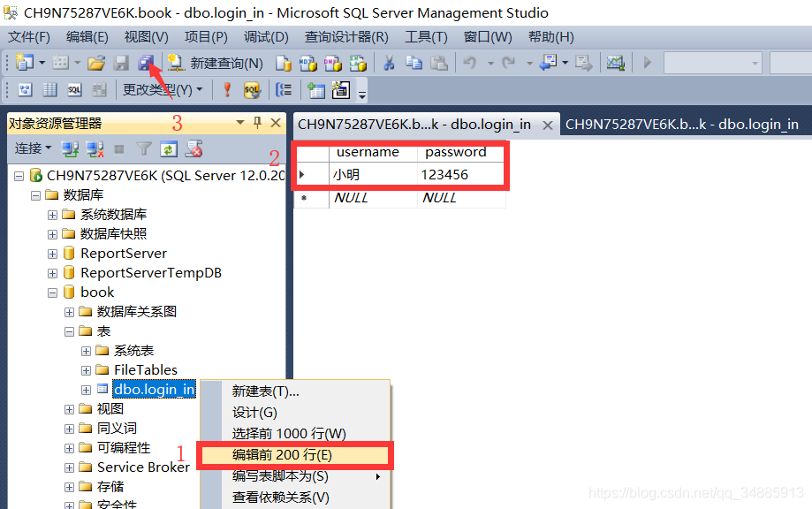
Task: Click the New Query (新建查询) button
Action: (x=216, y=63)
